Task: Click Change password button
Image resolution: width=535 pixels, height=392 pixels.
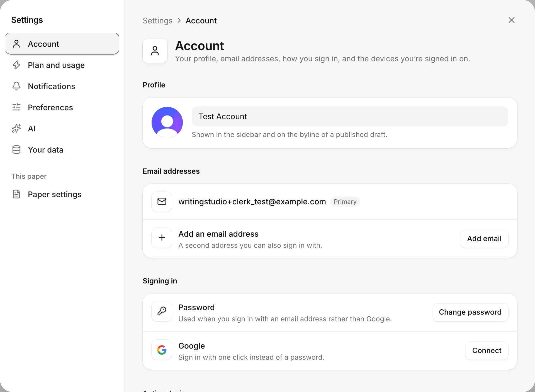Action: tap(470, 312)
